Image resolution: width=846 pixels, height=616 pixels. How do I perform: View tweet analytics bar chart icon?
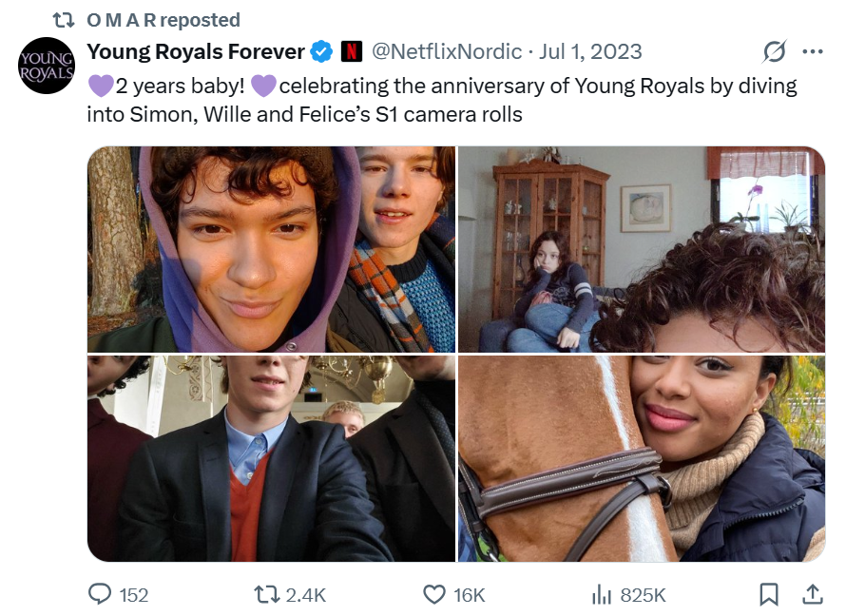[x=601, y=594]
